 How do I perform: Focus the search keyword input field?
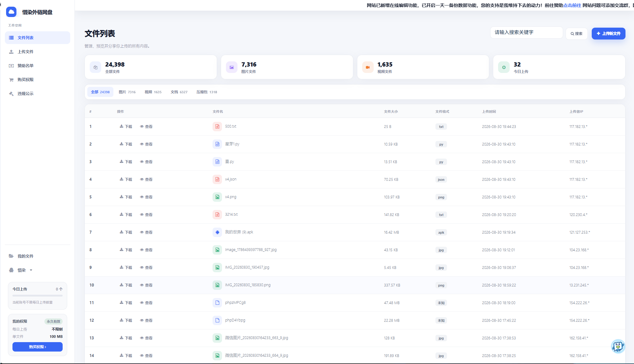pos(526,33)
